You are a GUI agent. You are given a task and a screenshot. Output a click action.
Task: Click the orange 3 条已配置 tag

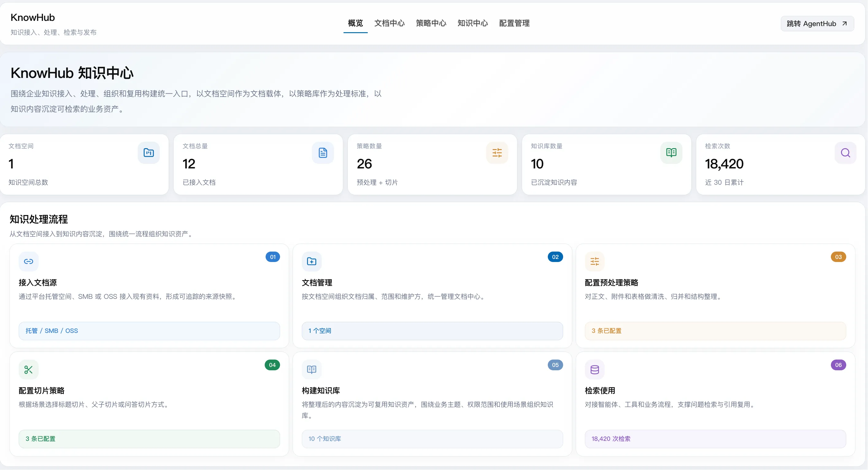(x=715, y=331)
